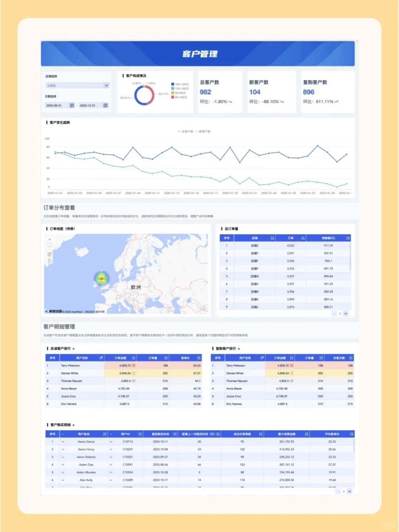Screen dimensions: 399x532
Task: Collapse the Aaron Garcia row expander
Action: [x=63, y=442]
